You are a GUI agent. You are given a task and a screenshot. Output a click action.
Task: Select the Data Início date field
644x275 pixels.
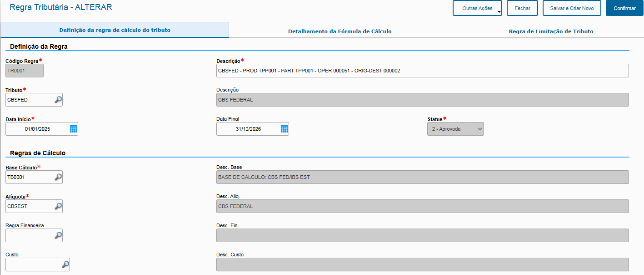36,128
